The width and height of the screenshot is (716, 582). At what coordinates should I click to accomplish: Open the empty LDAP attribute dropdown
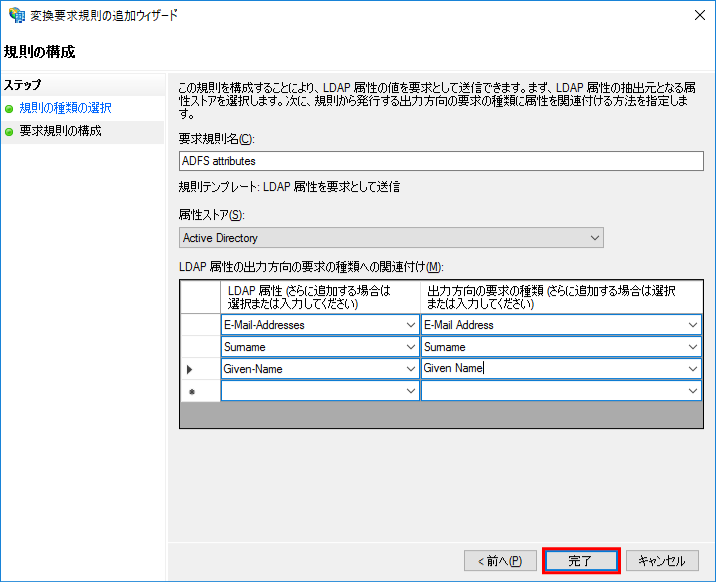click(411, 391)
